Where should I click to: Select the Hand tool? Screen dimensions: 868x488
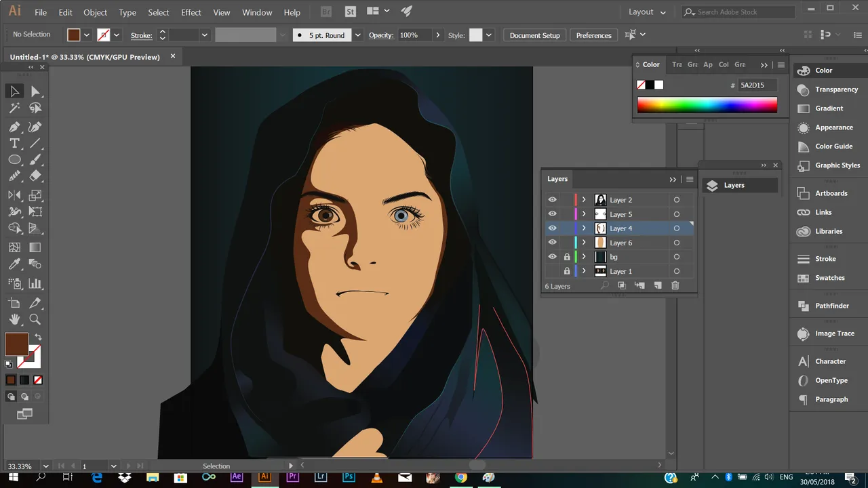[x=14, y=319]
